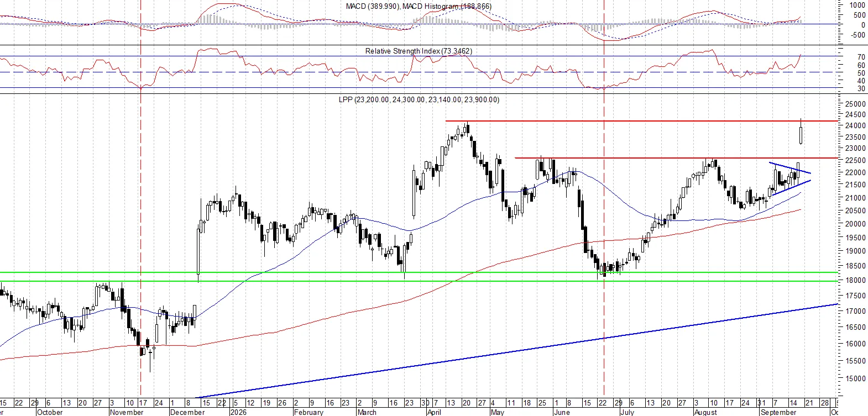The width and height of the screenshot is (868, 416).
Task: Select the -500 label on MACD axis
Action: point(857,35)
